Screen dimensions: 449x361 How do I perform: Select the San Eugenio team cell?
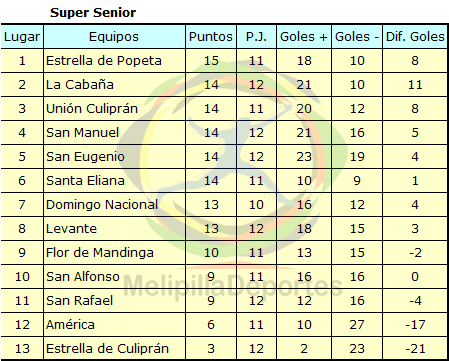click(114, 157)
